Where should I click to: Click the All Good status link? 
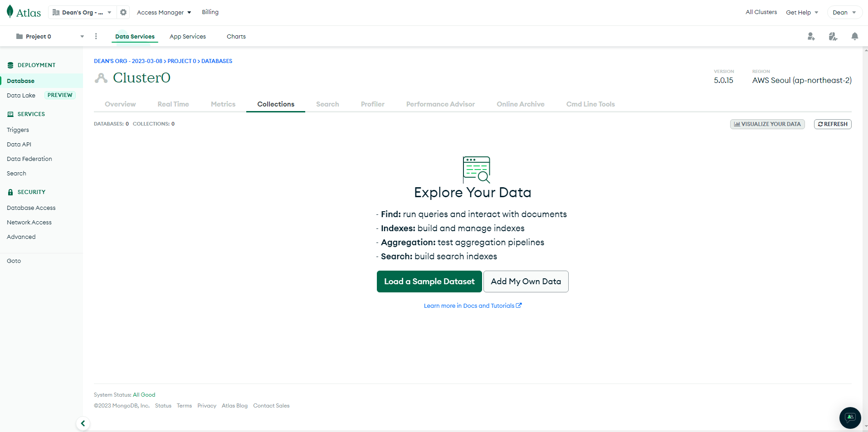coord(144,395)
